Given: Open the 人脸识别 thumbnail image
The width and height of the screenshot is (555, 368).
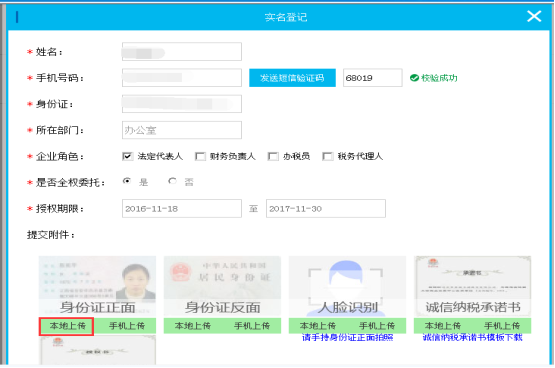Looking at the screenshot, I should 347,287.
